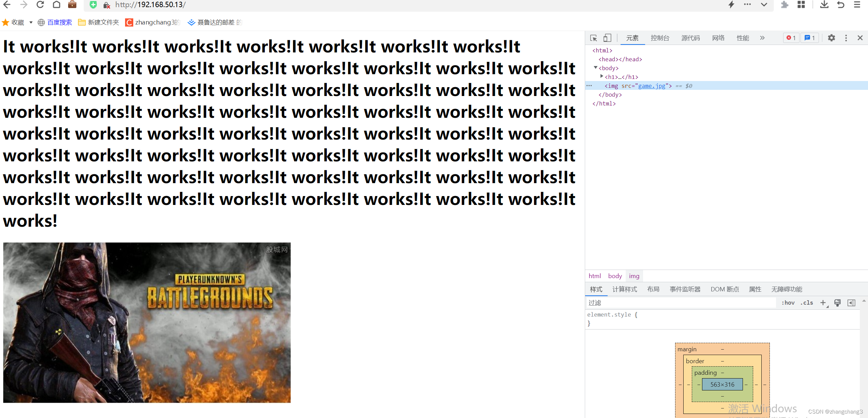View insecure connection lock icon info
This screenshot has height=418, width=868.
point(107,5)
